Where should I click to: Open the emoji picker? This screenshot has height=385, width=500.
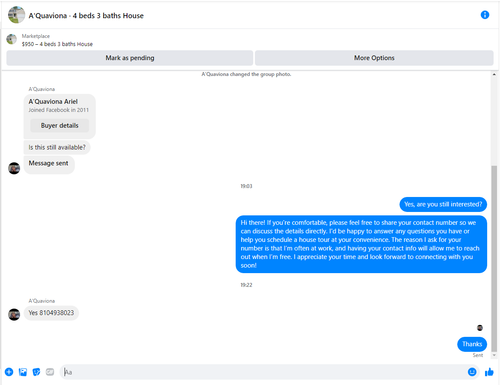tap(472, 372)
